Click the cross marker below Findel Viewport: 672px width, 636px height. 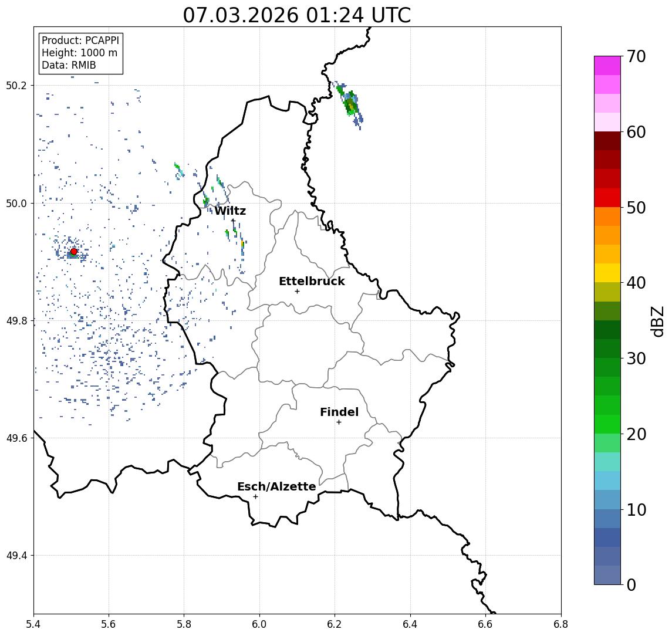tap(339, 422)
